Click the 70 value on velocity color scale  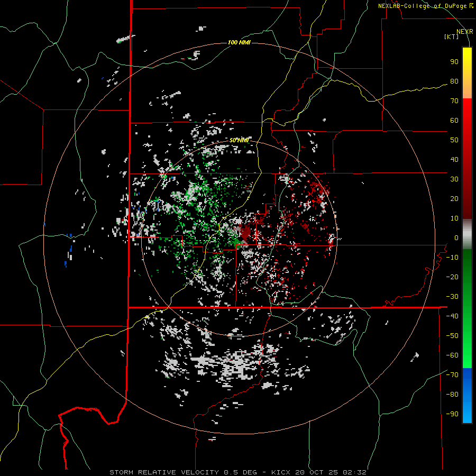[x=454, y=101]
